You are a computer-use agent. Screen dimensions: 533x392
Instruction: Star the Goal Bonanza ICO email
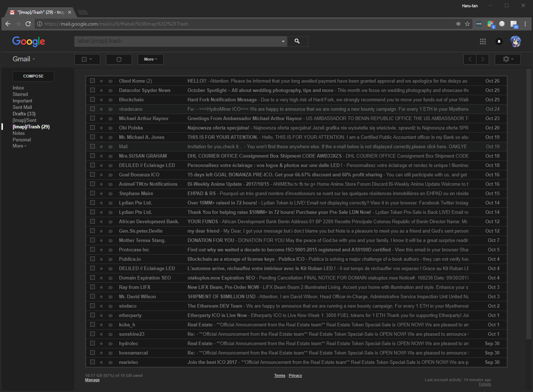(101, 175)
